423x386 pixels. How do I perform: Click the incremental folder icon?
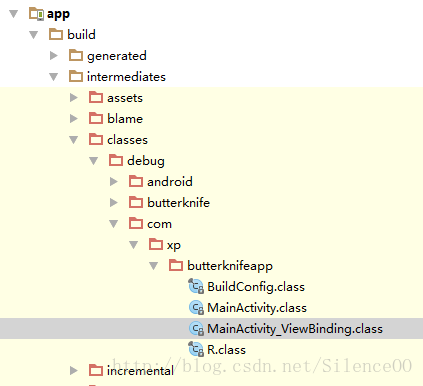(96, 370)
